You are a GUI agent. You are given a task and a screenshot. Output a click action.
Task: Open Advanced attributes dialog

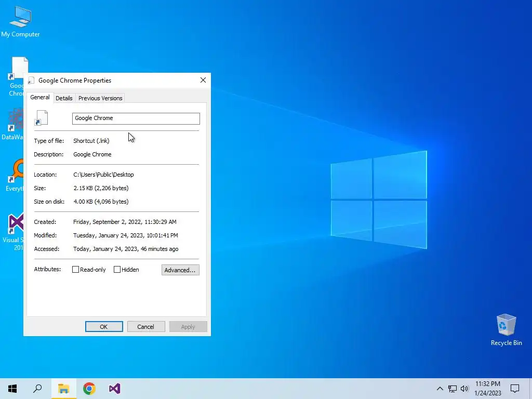[x=180, y=270]
